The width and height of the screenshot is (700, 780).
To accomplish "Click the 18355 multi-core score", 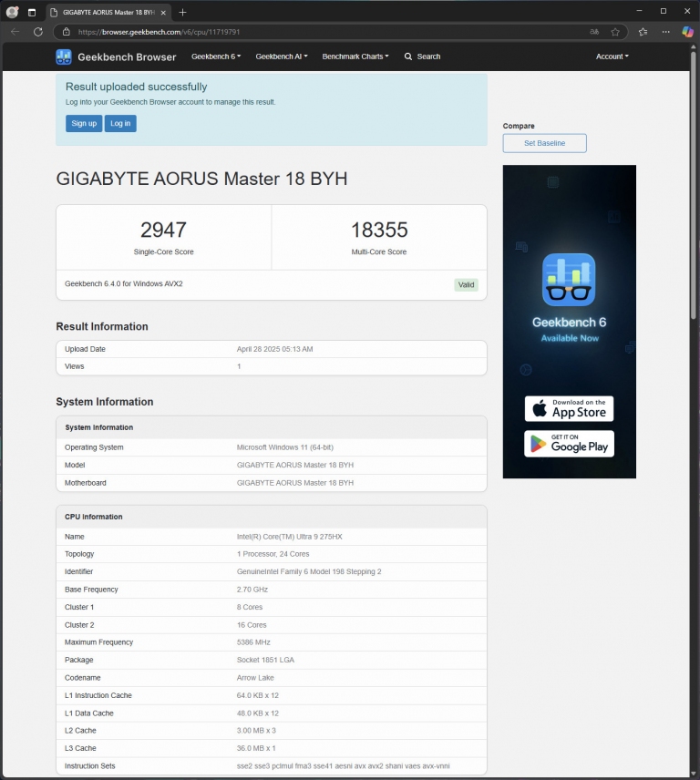I will point(379,230).
